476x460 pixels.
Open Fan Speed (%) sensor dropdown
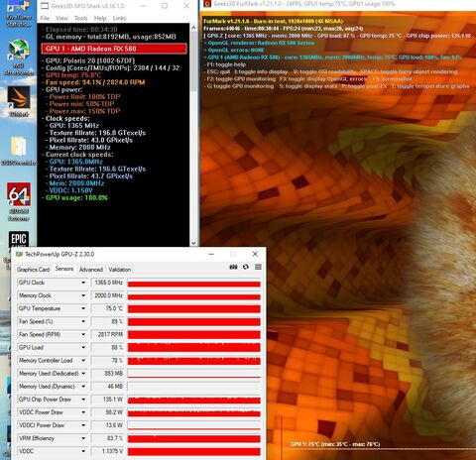coord(83,321)
